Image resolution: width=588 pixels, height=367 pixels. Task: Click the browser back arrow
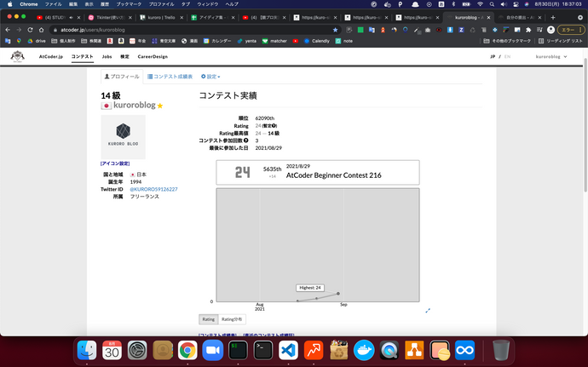pos(8,30)
